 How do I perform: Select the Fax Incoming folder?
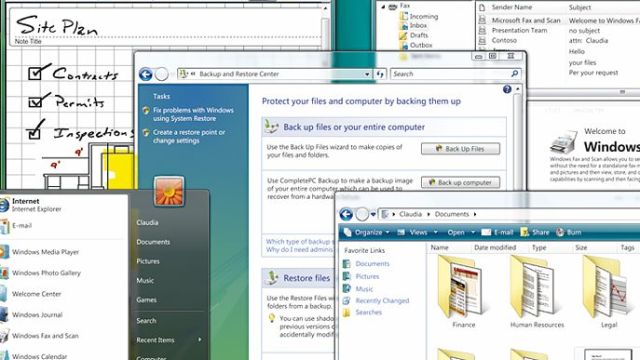coord(424,16)
